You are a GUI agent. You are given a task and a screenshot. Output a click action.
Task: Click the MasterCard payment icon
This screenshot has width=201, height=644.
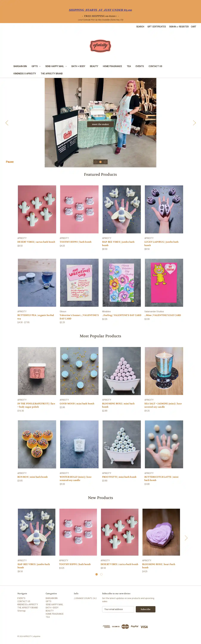point(125,627)
